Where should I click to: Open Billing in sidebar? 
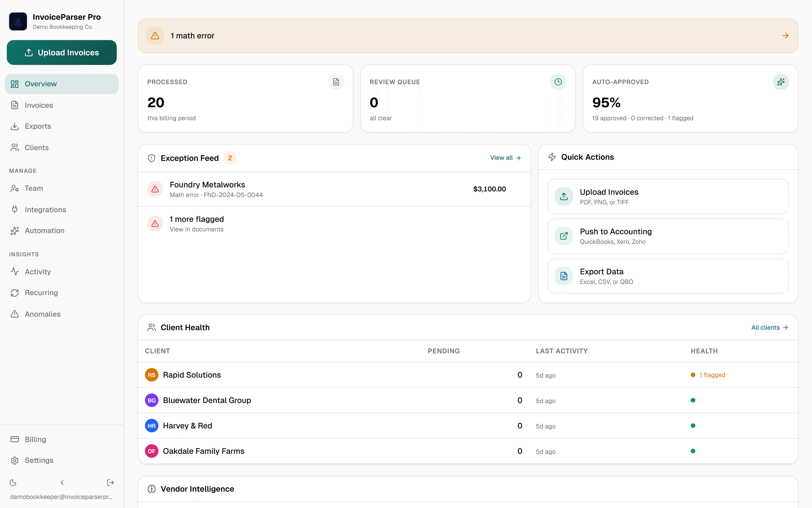[62, 439]
